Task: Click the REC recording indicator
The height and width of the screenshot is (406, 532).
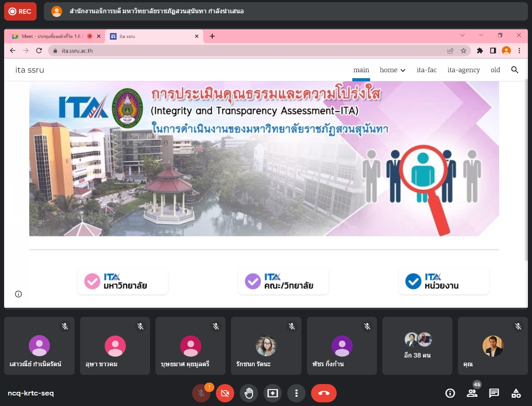Action: coord(20,11)
